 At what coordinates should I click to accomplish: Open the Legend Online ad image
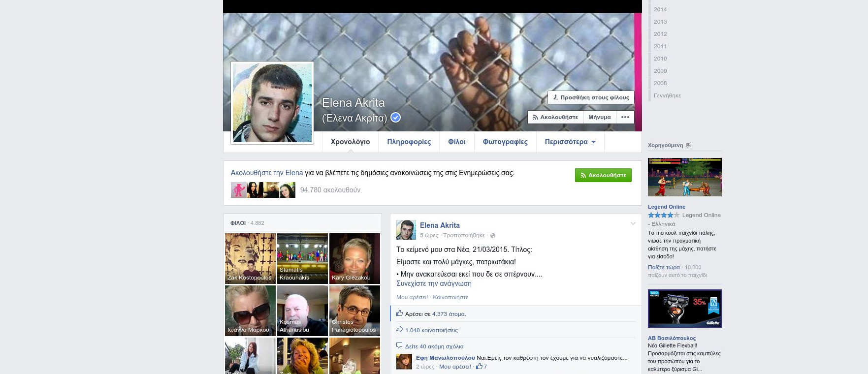pos(685,177)
